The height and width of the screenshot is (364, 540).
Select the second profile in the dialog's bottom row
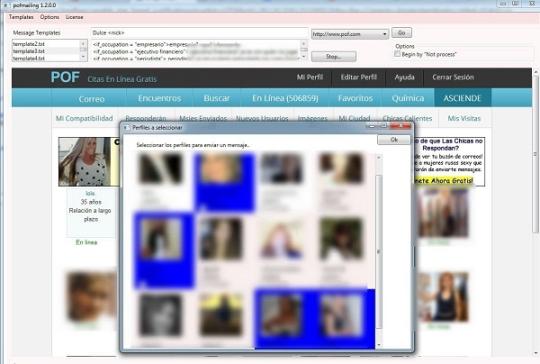coord(221,314)
